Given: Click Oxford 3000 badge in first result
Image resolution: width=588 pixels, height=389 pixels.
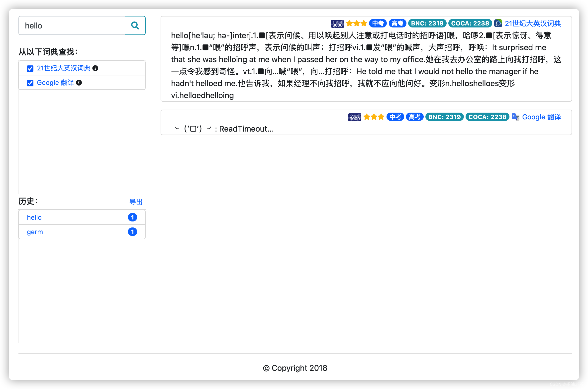Looking at the screenshot, I should click(x=337, y=23).
